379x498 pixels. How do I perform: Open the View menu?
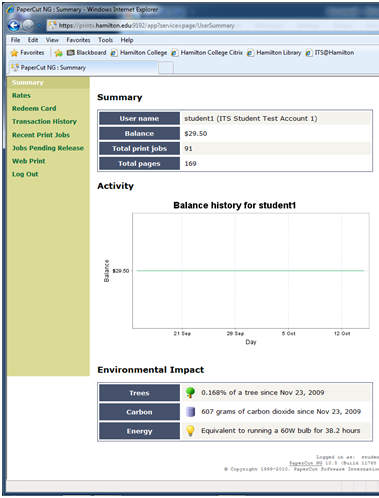pos(52,40)
